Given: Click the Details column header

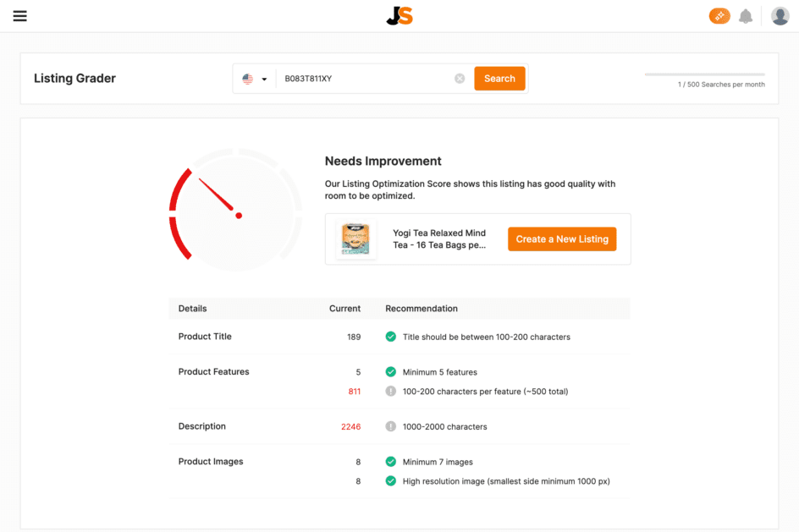Looking at the screenshot, I should (x=193, y=309).
